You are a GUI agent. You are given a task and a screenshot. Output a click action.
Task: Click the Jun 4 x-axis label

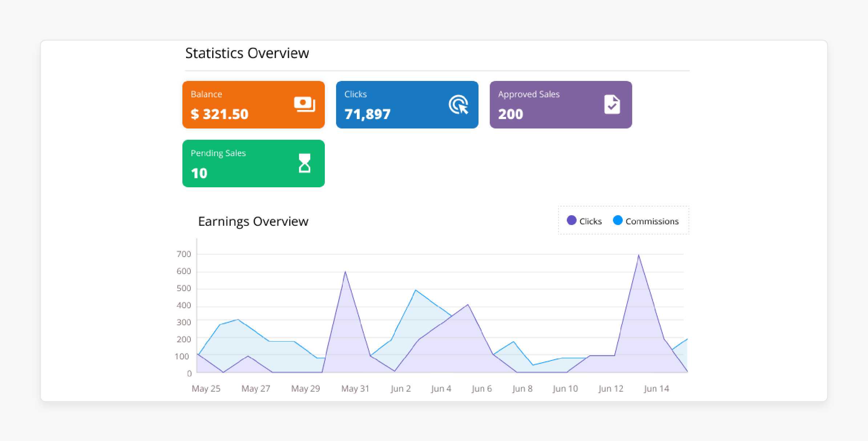441,389
